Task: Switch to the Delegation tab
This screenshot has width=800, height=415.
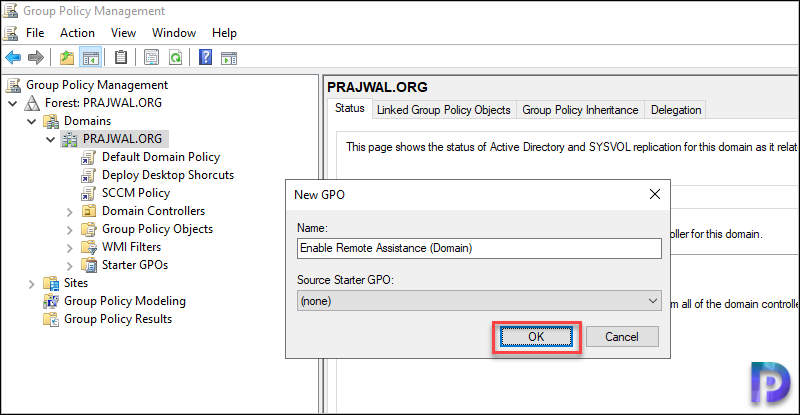Action: pyautogui.click(x=676, y=110)
